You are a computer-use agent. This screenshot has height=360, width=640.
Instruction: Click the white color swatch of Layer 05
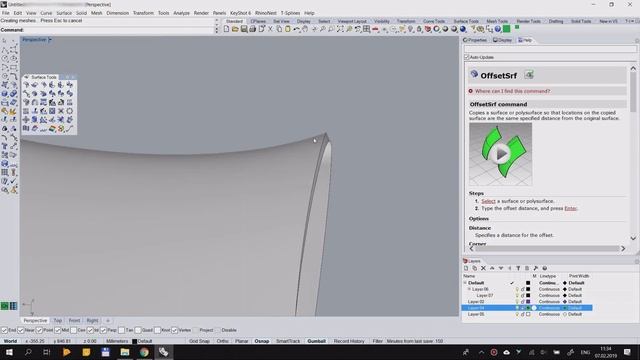[x=528, y=314]
